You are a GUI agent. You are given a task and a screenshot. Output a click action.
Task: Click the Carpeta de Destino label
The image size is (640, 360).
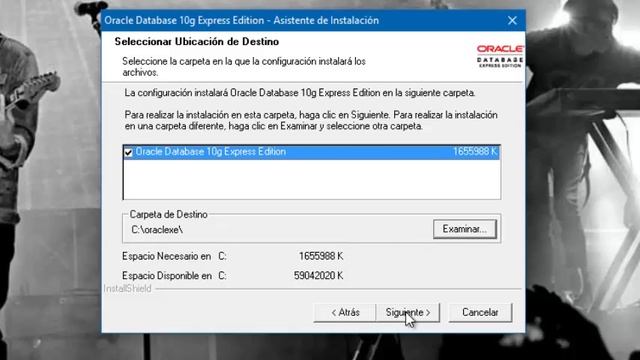169,214
